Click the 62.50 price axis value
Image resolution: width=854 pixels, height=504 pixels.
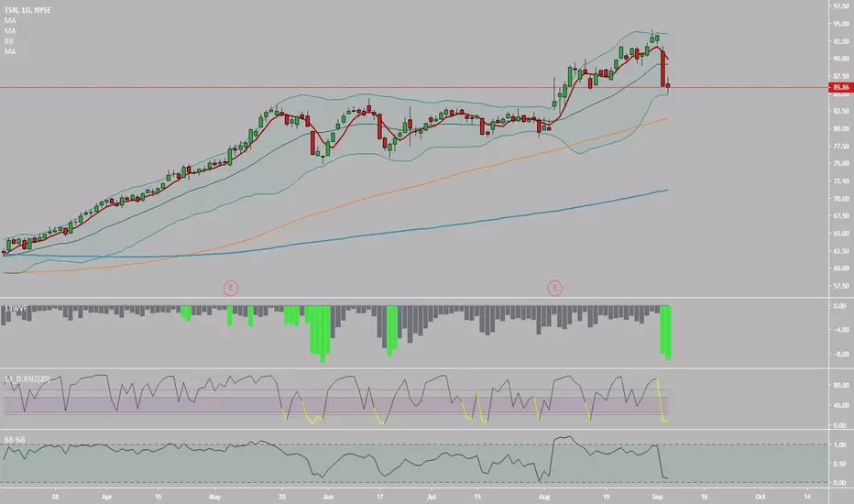coord(841,251)
